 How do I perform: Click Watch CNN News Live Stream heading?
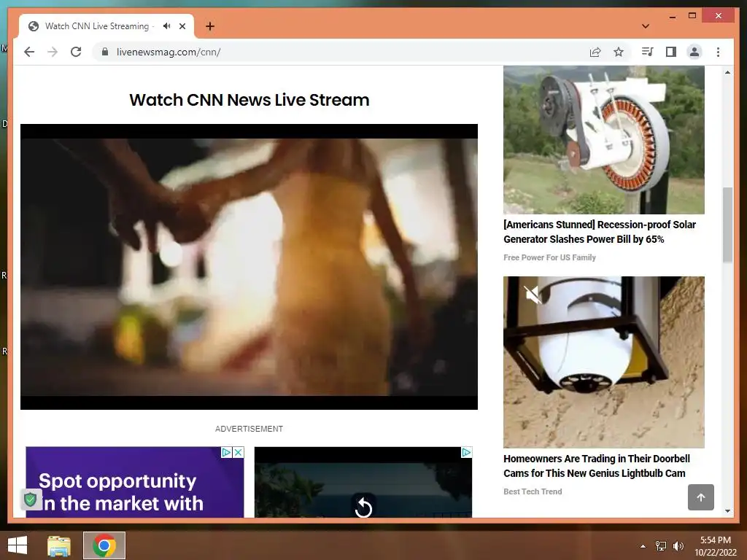(x=249, y=100)
